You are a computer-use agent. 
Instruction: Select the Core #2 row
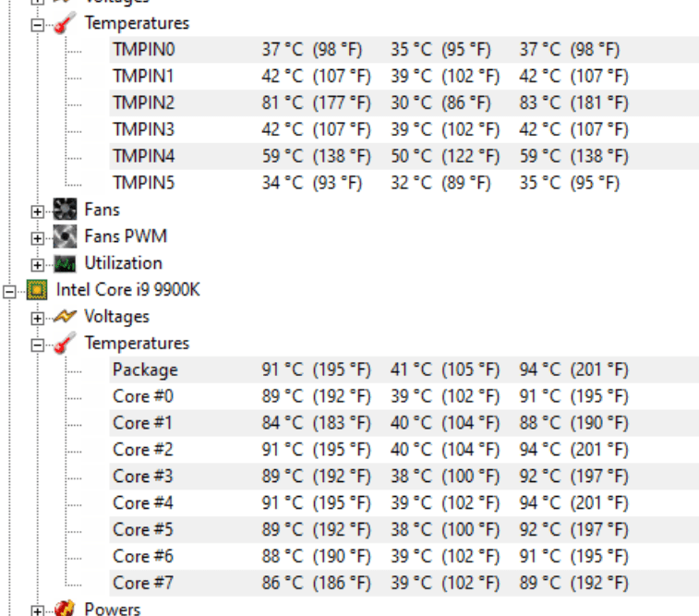pyautogui.click(x=404, y=450)
